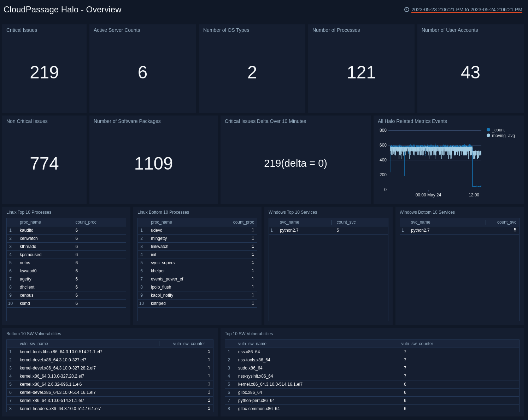
Task: Click the Critical Issues count 219
Action: coord(44,72)
